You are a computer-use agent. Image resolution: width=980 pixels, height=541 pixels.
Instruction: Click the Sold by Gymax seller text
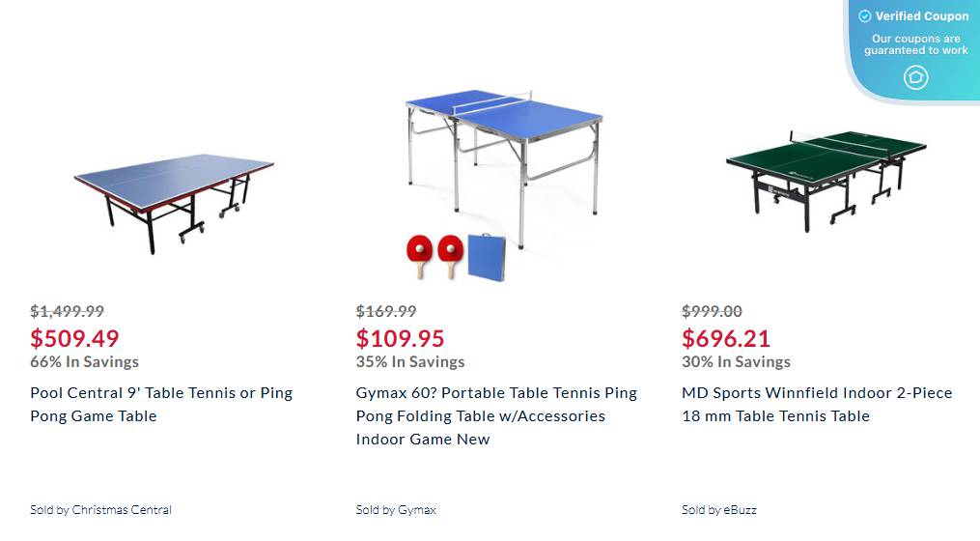click(396, 509)
